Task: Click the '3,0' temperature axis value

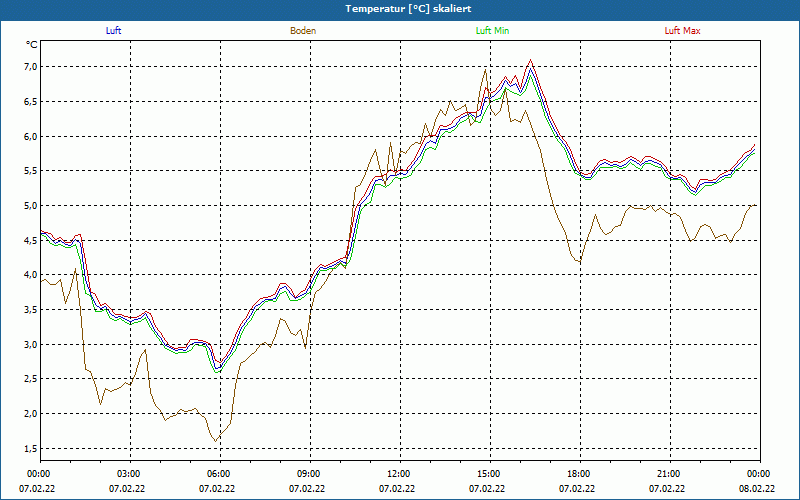Action: point(29,344)
